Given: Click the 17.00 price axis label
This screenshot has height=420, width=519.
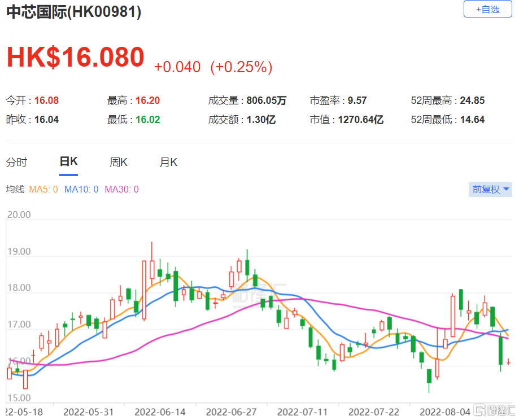Looking at the screenshot, I should point(19,325).
